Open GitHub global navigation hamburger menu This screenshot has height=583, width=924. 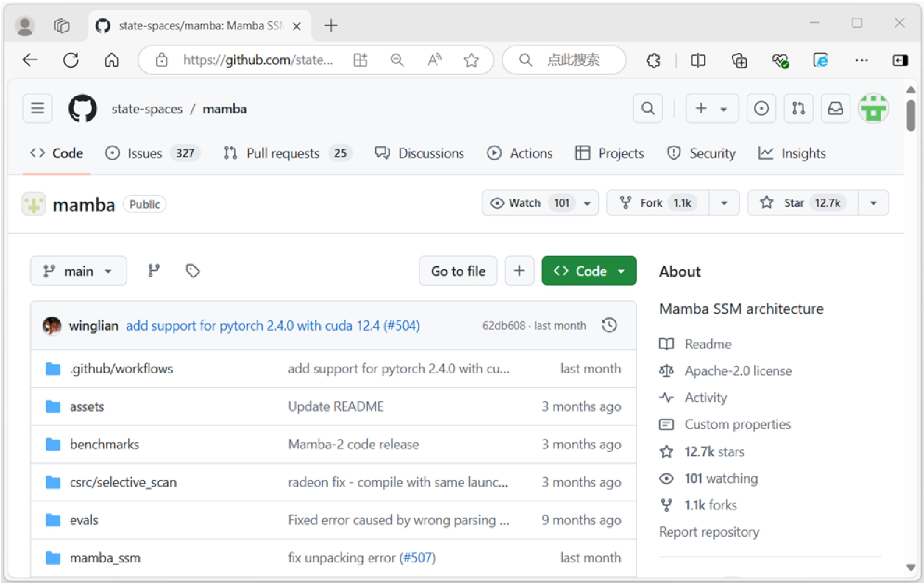coord(37,108)
